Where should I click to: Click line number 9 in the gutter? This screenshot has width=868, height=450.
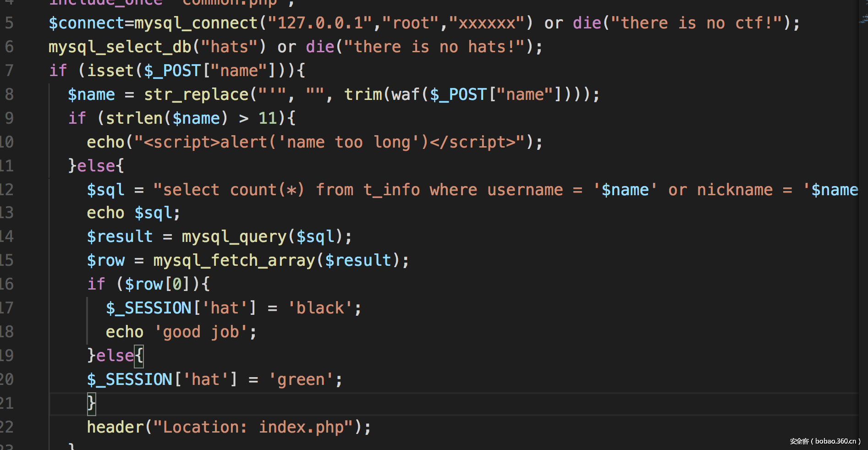9,118
